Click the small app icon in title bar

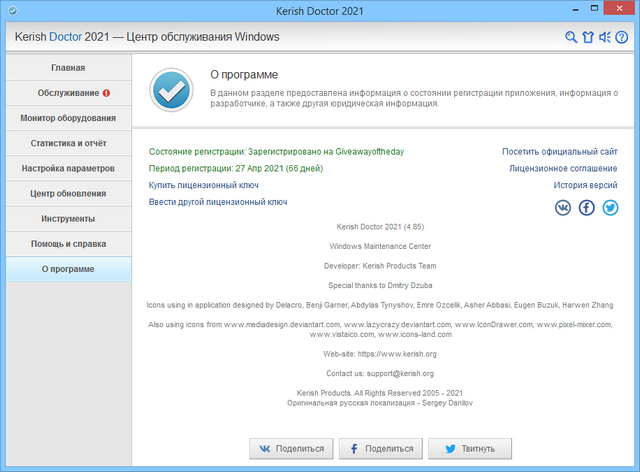13,11
